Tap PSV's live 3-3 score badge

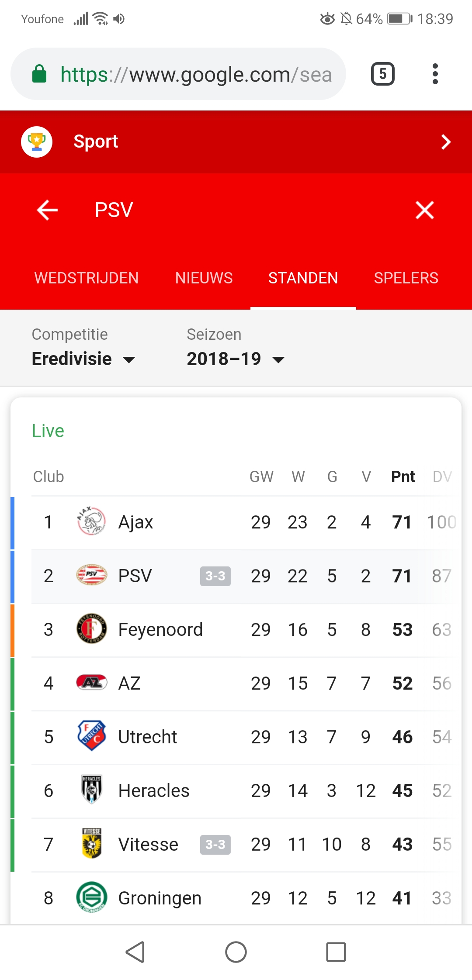[215, 576]
